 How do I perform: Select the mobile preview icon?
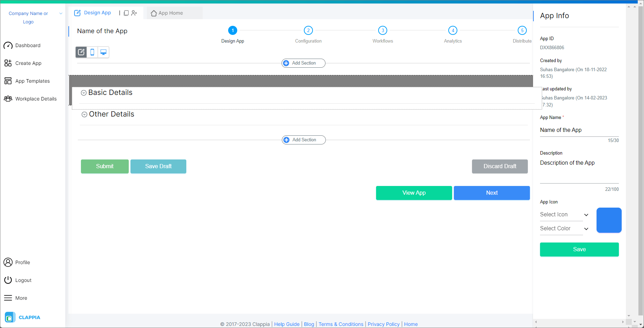[x=92, y=52]
